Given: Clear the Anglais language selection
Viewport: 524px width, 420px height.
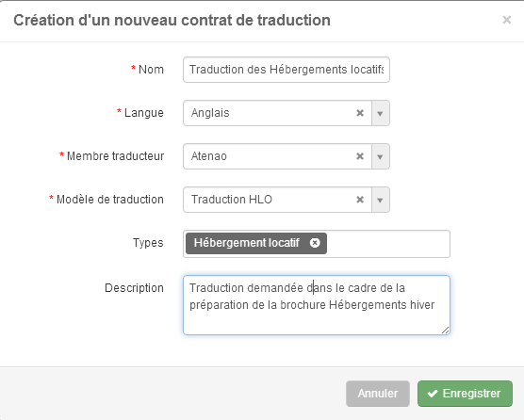Looking at the screenshot, I should pyautogui.click(x=360, y=113).
